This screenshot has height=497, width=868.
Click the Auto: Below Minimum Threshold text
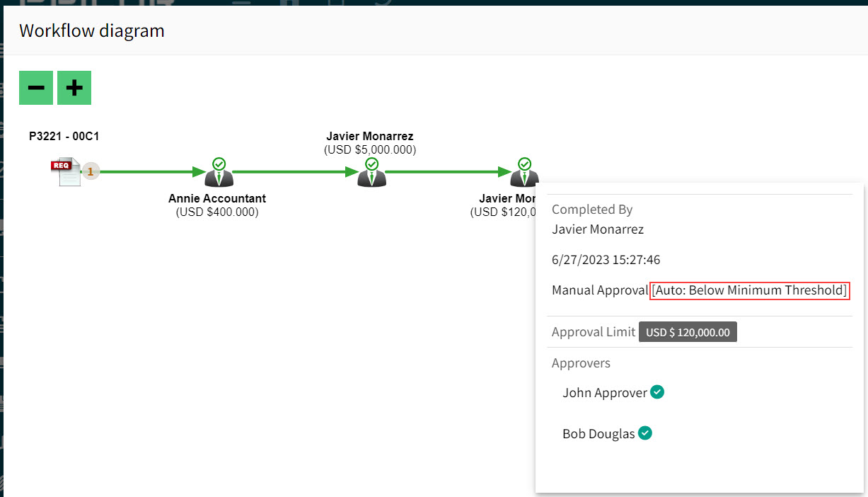pos(749,290)
